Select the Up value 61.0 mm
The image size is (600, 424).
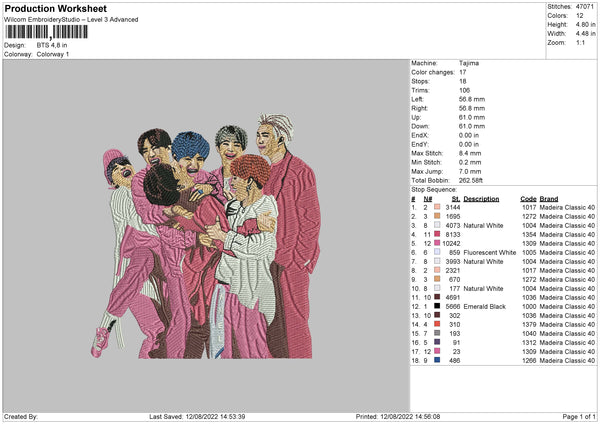472,117
